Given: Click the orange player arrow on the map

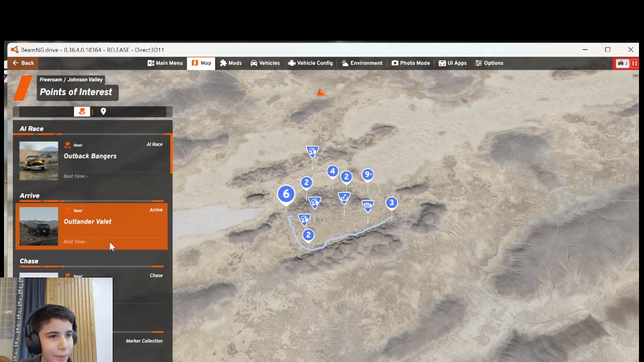Looking at the screenshot, I should pyautogui.click(x=321, y=92).
